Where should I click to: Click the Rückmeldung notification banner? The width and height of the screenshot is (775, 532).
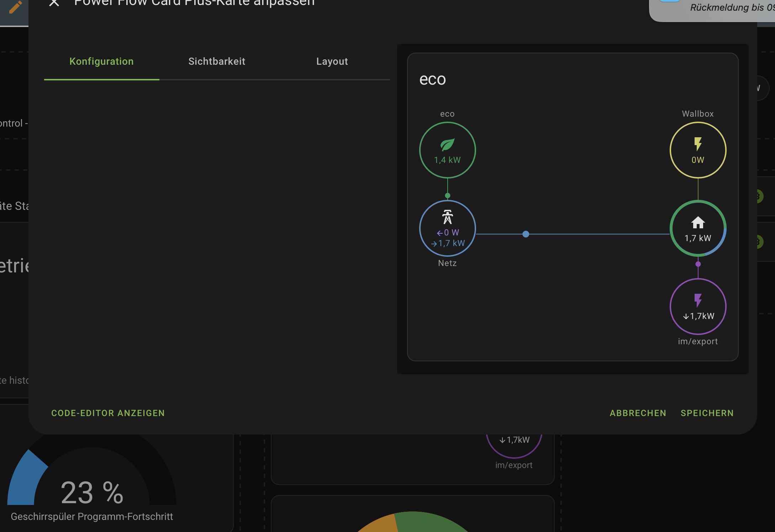click(726, 8)
